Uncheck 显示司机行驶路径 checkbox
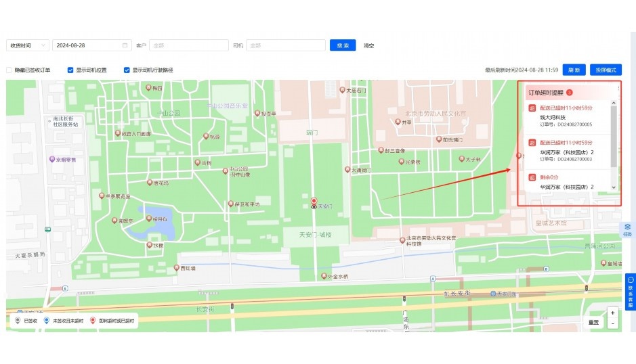 click(127, 70)
